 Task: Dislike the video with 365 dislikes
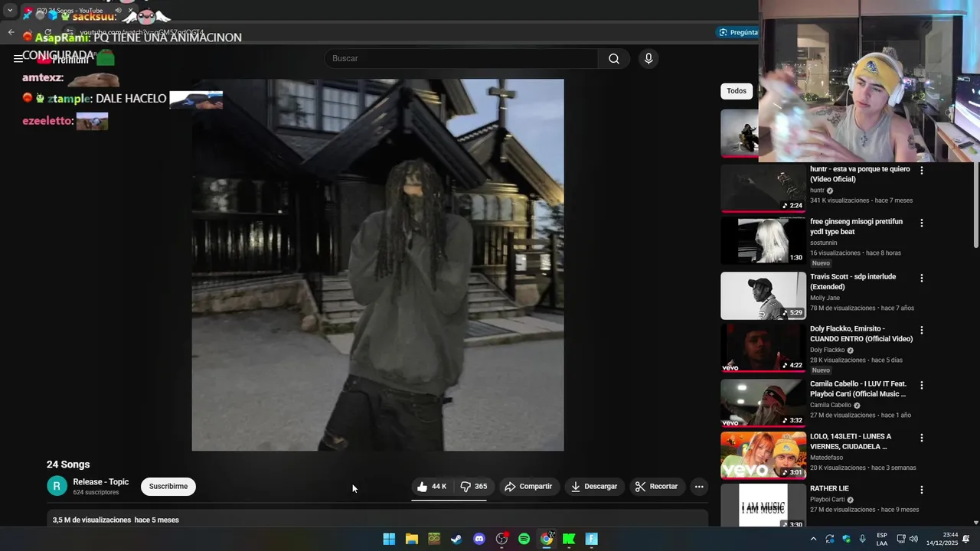474,487
